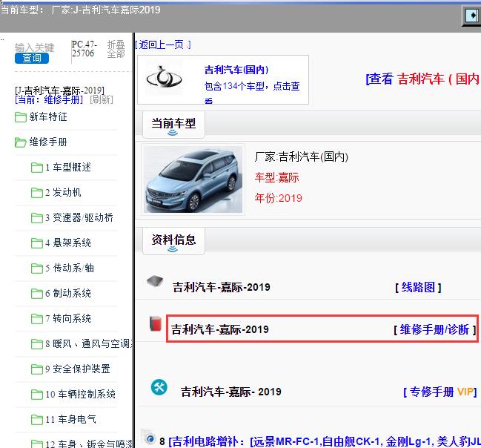The width and height of the screenshot is (481, 448).
Task: Click [当前: 维修手册] link
Action: [x=49, y=99]
